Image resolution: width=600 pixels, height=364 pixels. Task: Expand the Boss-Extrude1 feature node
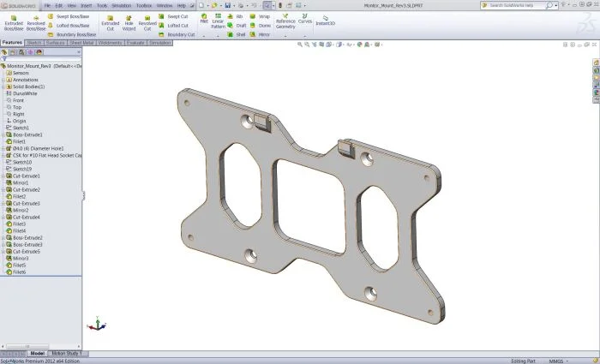click(x=3, y=134)
